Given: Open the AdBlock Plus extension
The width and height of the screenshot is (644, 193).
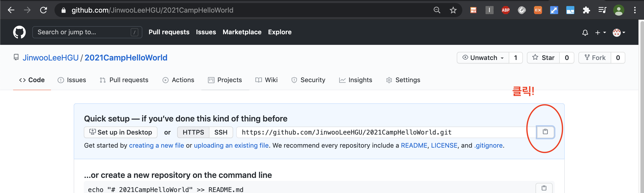Looking at the screenshot, I should click(505, 10).
